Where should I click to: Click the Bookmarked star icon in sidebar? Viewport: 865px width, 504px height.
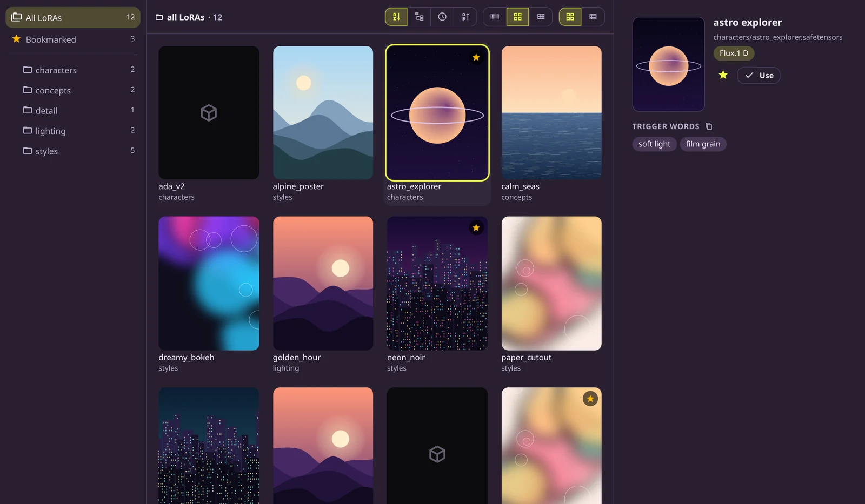pos(16,39)
